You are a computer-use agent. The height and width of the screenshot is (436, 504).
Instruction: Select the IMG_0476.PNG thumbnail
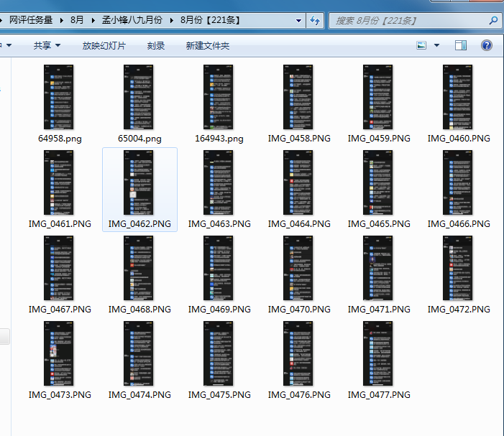tap(298, 353)
